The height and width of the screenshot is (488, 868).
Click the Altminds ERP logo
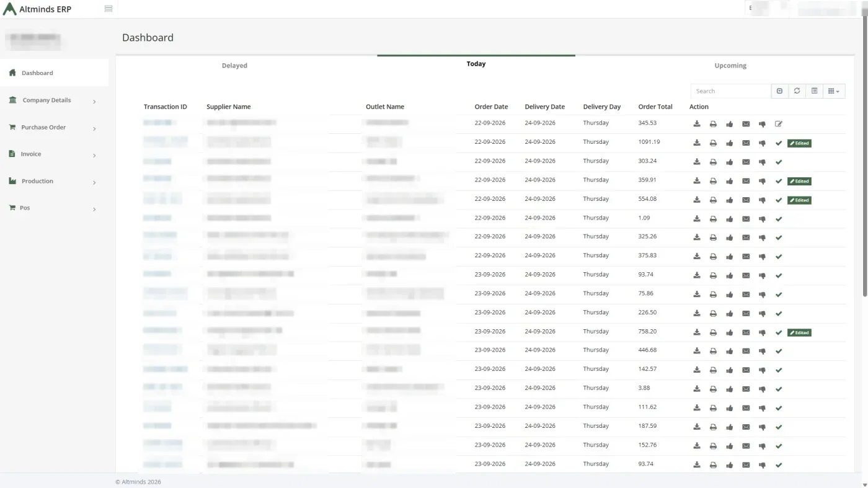tap(37, 9)
